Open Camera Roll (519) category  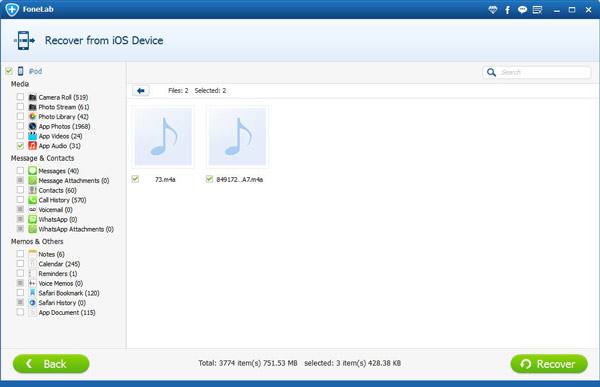63,97
